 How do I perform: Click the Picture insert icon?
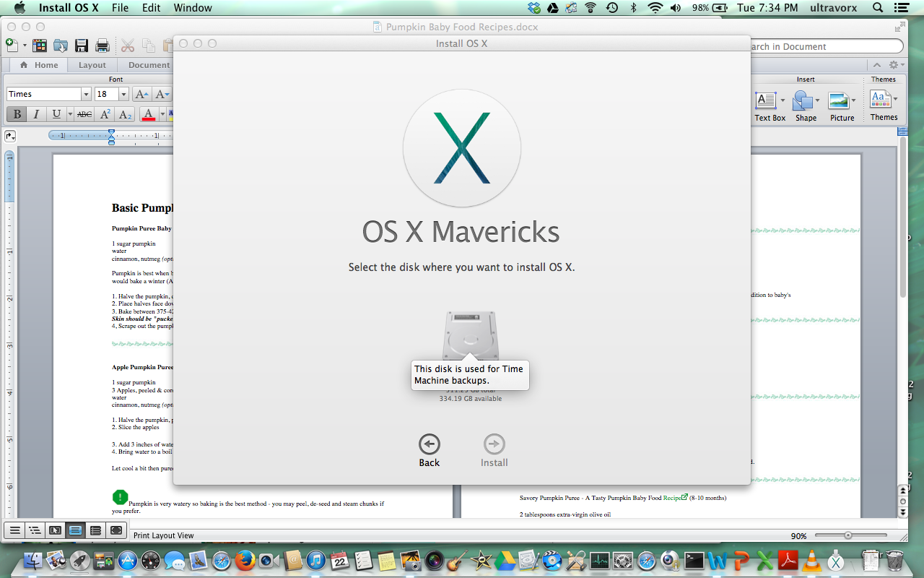tap(839, 100)
